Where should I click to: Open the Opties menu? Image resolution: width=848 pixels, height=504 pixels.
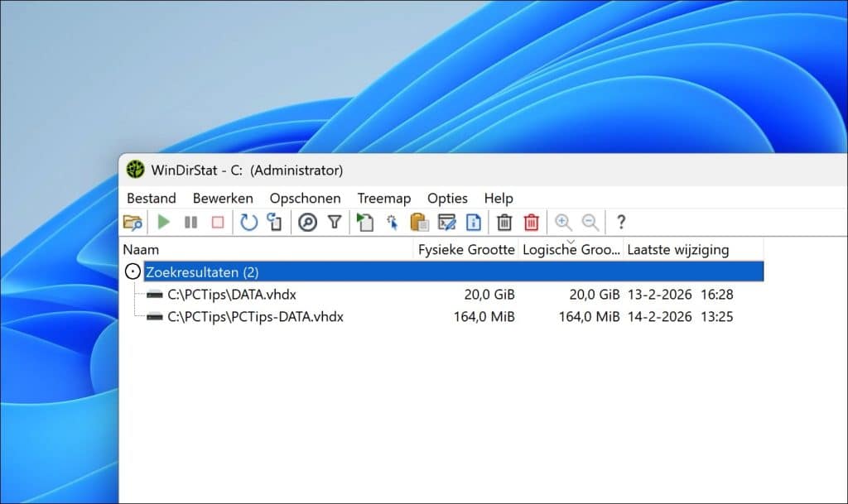447,199
